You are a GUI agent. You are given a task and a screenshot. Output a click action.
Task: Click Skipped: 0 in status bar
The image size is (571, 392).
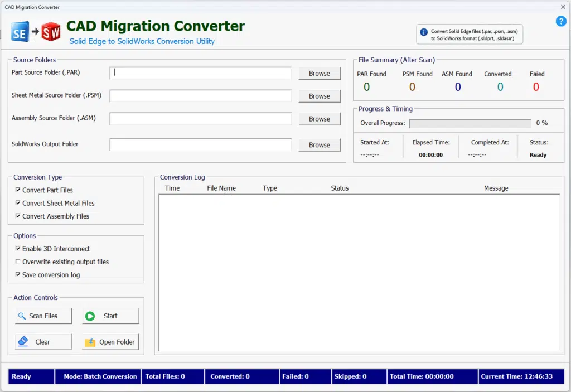pyautogui.click(x=360, y=376)
